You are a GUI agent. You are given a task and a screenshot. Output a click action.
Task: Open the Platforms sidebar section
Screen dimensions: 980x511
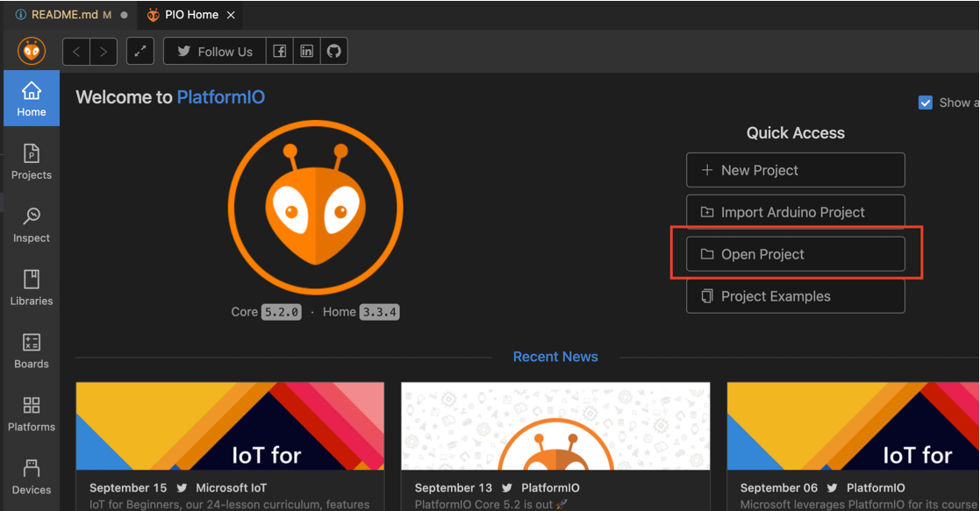pyautogui.click(x=32, y=415)
